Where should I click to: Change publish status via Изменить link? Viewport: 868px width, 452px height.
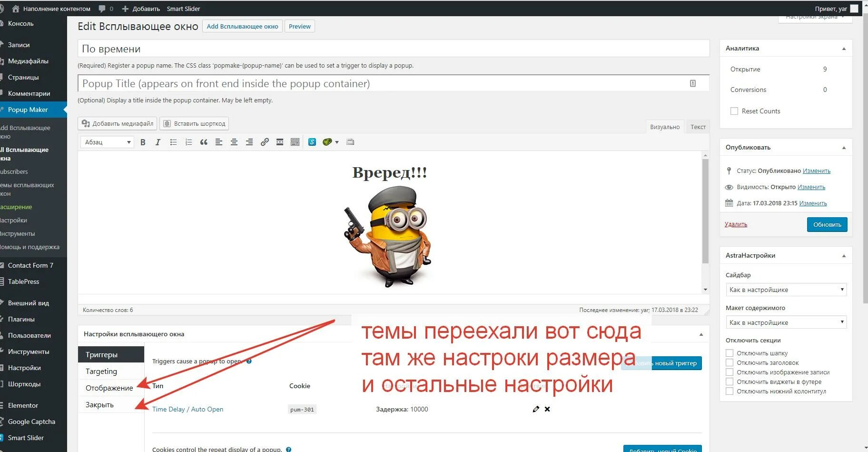(x=817, y=171)
